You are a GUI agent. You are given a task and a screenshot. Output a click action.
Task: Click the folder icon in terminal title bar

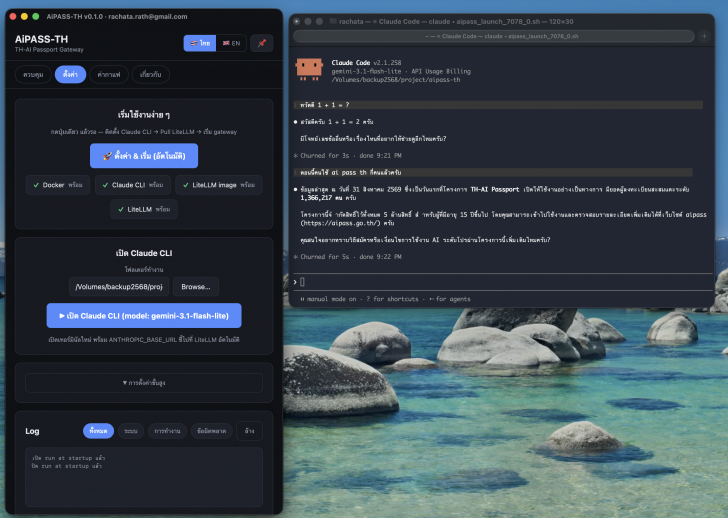pyautogui.click(x=333, y=21)
